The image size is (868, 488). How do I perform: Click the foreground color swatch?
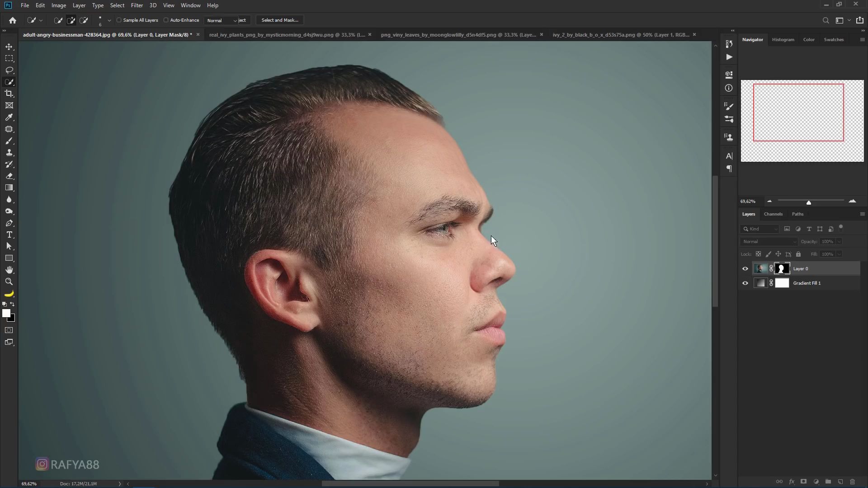[x=6, y=313]
